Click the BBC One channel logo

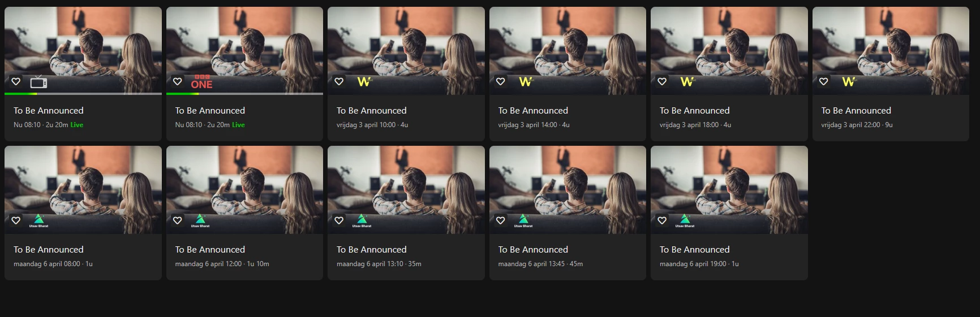pos(201,82)
